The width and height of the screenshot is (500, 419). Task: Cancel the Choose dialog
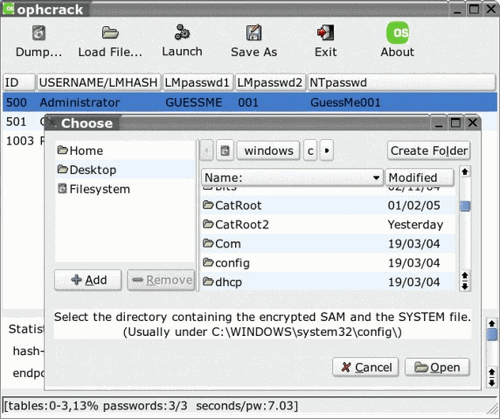(x=366, y=367)
